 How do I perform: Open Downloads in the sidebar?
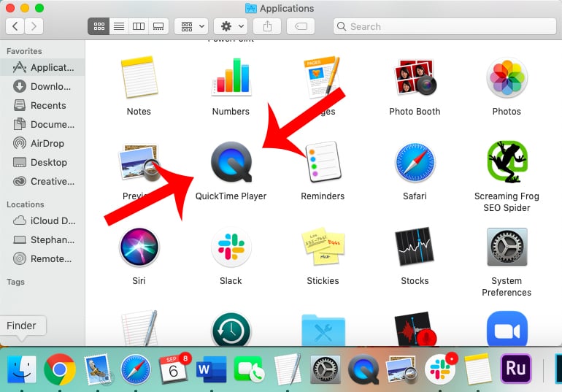42,86
